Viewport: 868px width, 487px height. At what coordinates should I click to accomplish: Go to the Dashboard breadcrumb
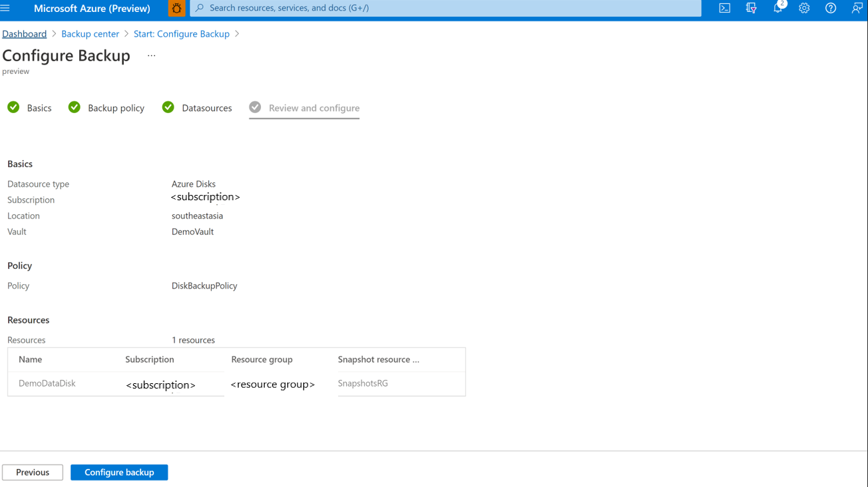(x=25, y=34)
